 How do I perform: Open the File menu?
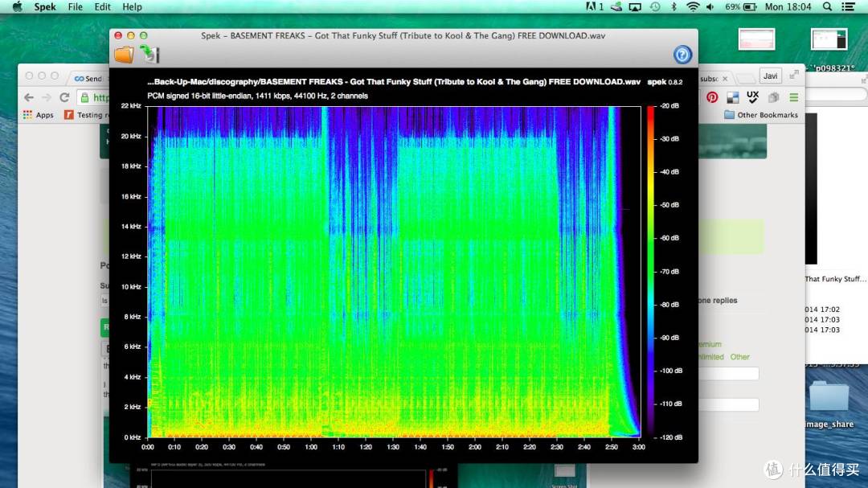coord(76,6)
